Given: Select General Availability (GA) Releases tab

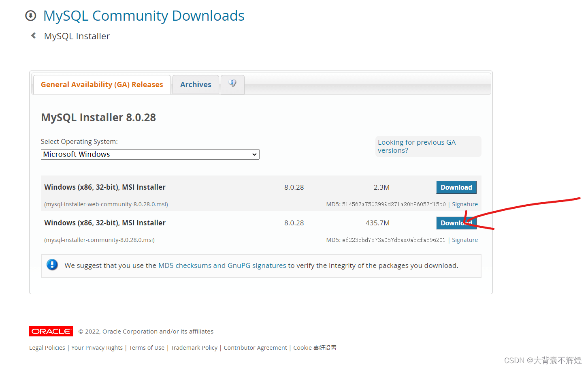Looking at the screenshot, I should pos(102,85).
